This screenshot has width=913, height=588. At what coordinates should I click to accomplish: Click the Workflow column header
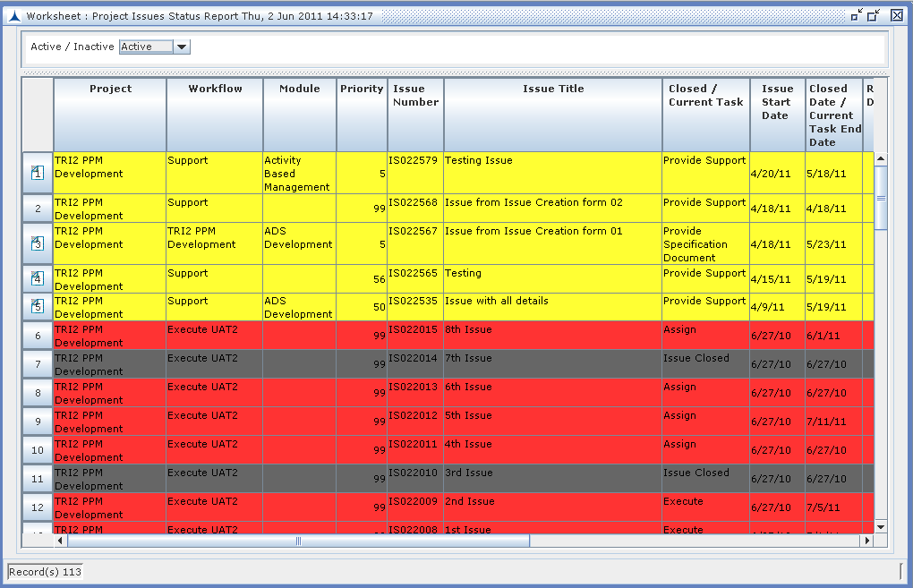(215, 89)
